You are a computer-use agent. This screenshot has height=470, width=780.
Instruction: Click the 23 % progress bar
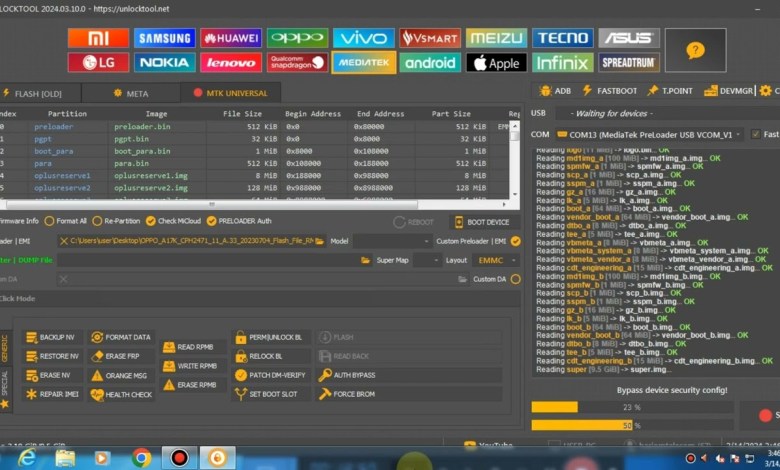tap(632, 407)
